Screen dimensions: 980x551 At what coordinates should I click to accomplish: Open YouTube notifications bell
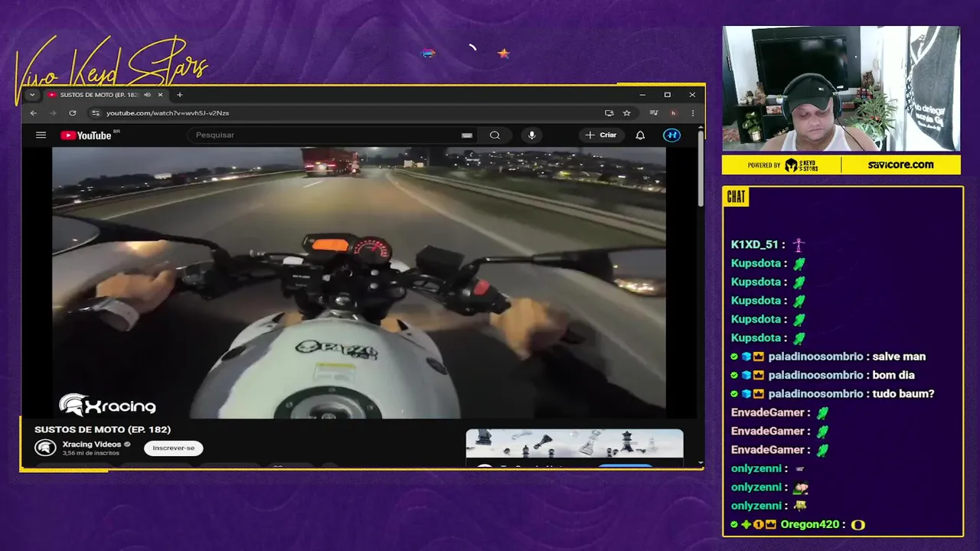coord(640,135)
